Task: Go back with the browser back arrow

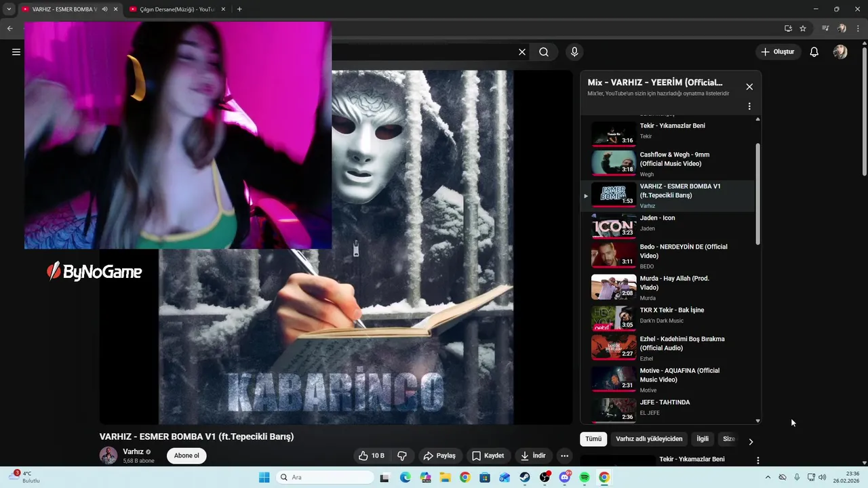Action: [x=9, y=28]
